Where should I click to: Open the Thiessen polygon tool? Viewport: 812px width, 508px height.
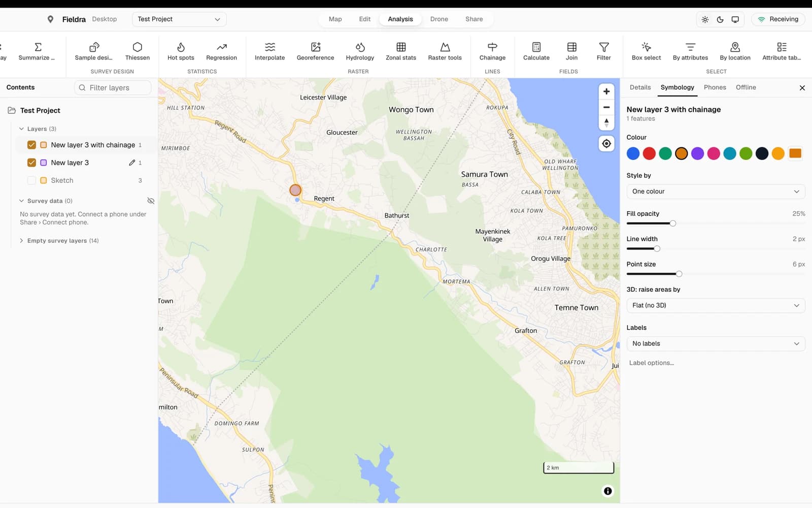pos(138,51)
